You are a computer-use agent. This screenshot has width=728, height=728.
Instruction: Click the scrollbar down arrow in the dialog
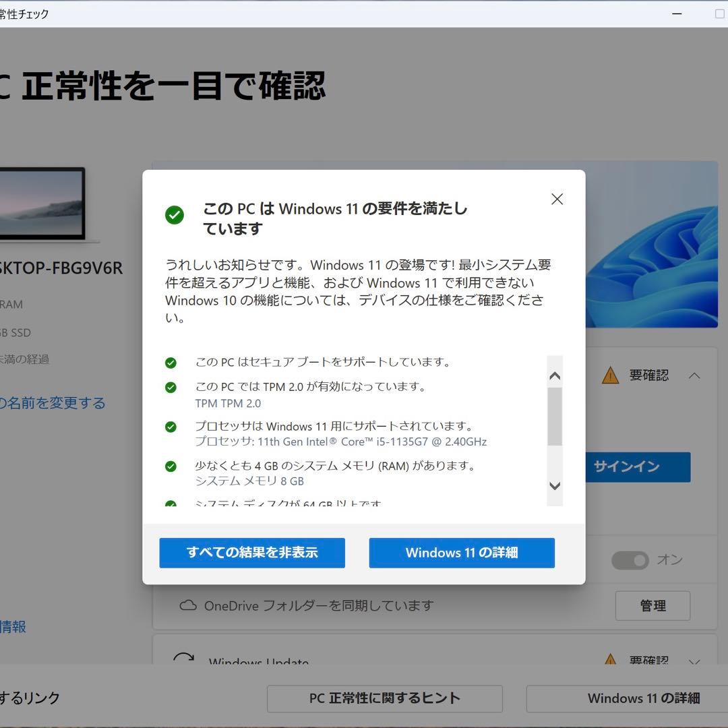[x=554, y=486]
